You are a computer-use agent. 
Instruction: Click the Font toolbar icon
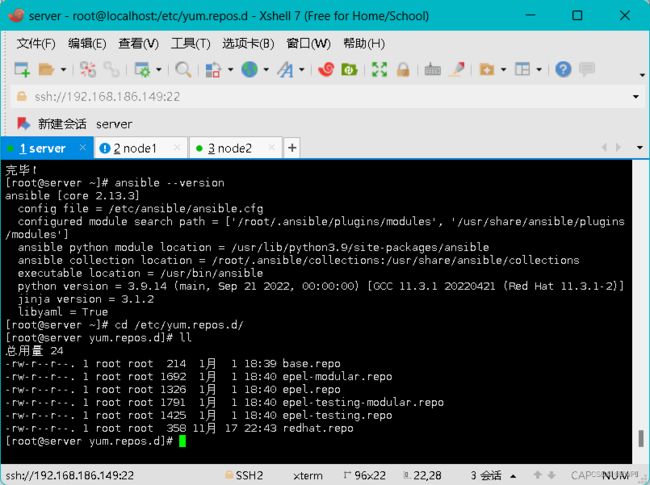coord(285,70)
